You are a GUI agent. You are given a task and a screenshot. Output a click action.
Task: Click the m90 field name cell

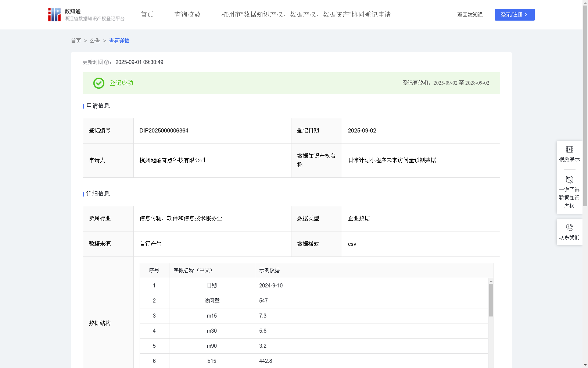[212, 346]
